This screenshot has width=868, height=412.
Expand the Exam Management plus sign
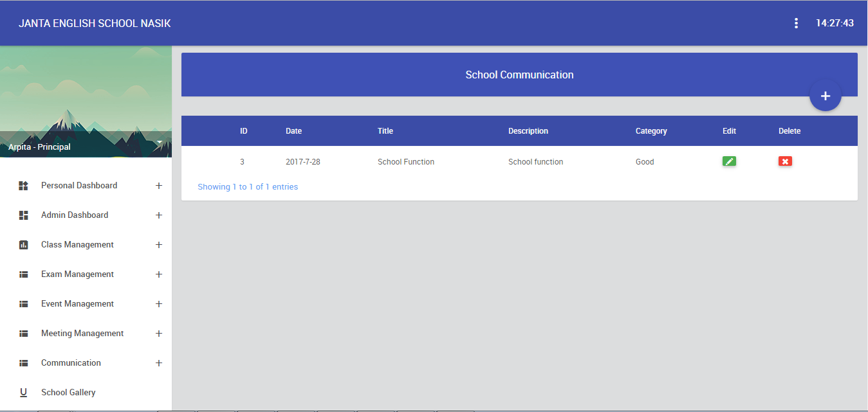[159, 274]
